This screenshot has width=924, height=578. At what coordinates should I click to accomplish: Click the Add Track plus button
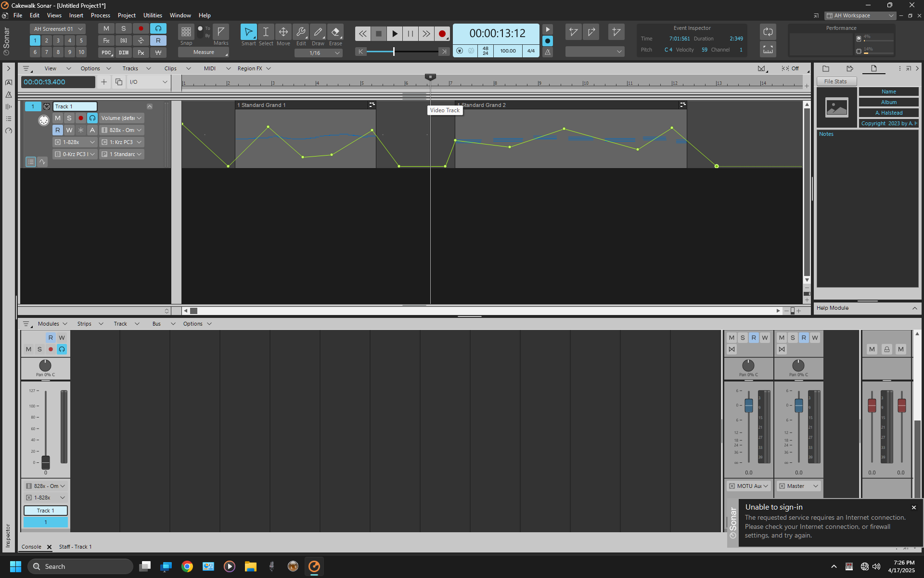(104, 82)
